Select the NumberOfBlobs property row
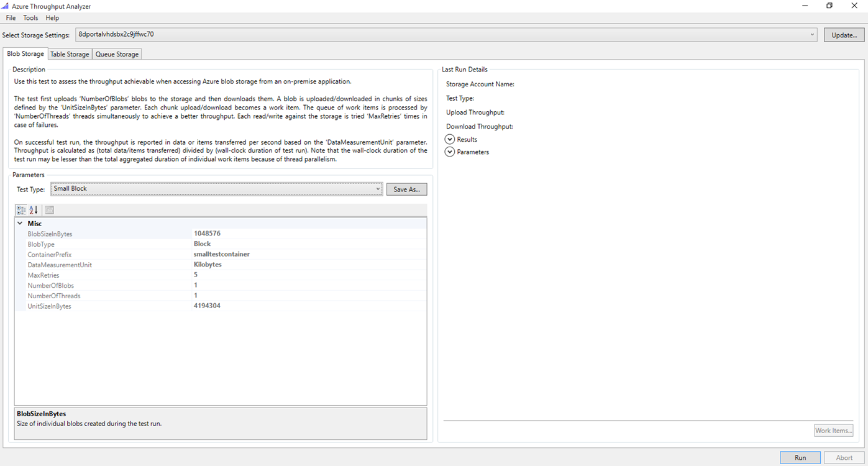The height and width of the screenshot is (466, 868). tap(221, 285)
